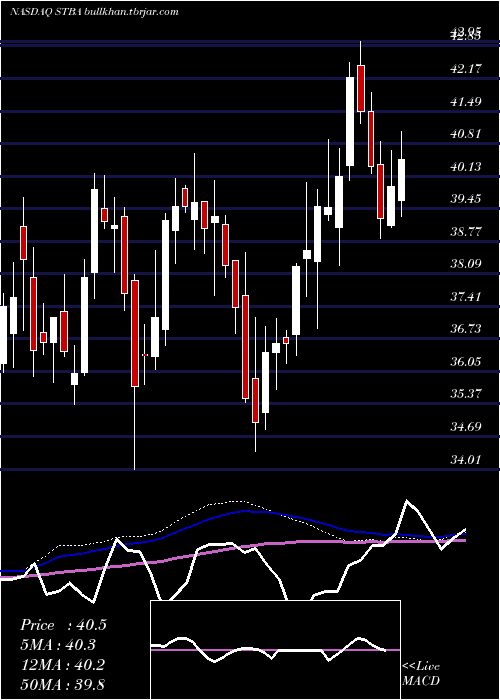Click the 41.49 price axis label

pyautogui.click(x=466, y=101)
